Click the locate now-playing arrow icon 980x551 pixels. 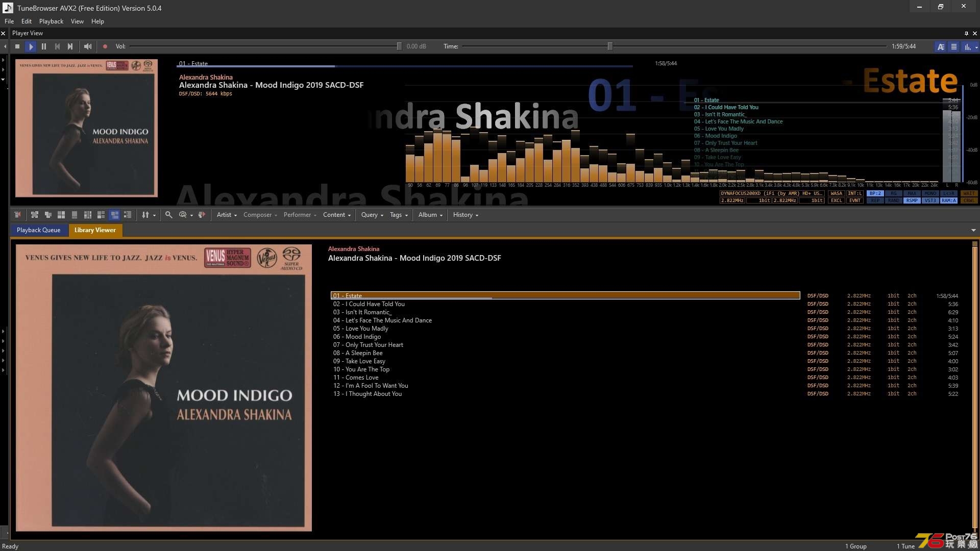(x=202, y=215)
